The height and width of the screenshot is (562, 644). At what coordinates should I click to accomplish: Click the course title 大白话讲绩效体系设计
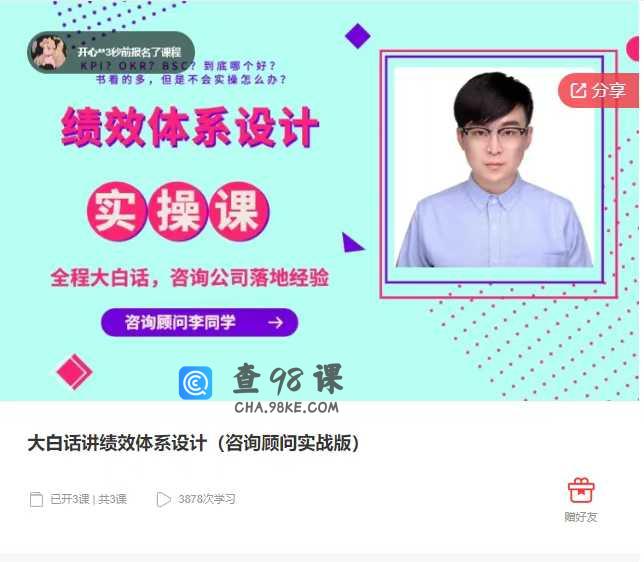click(x=117, y=443)
